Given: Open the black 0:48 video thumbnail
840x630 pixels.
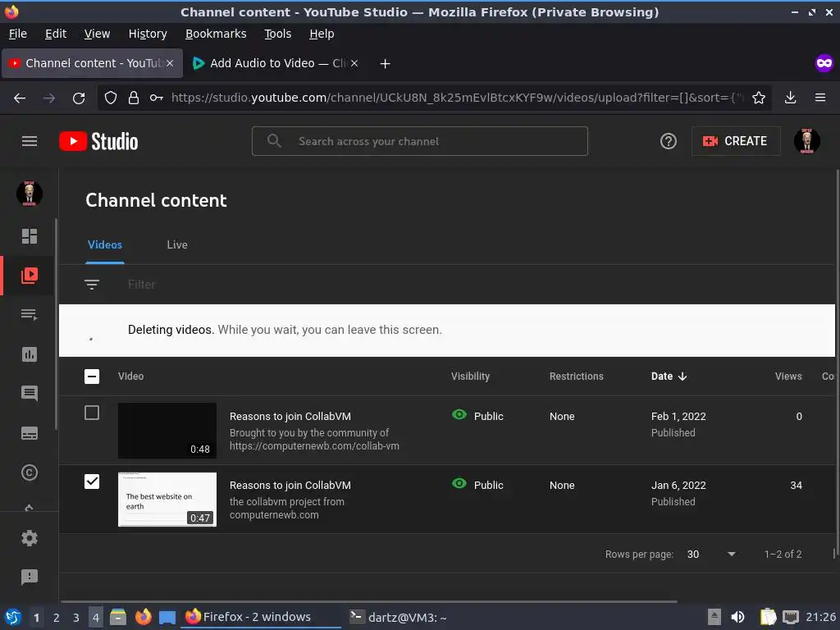Looking at the screenshot, I should [167, 430].
